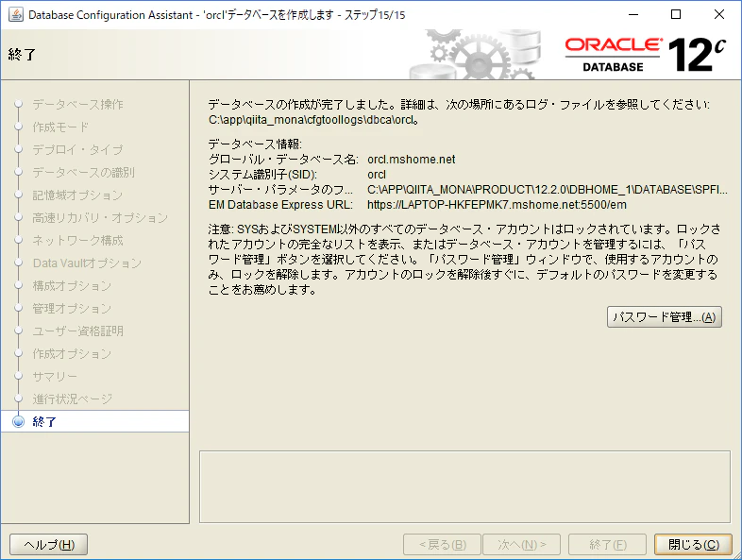Select the データベース操作 step in the sidebar
The image size is (742, 560).
pyautogui.click(x=78, y=104)
